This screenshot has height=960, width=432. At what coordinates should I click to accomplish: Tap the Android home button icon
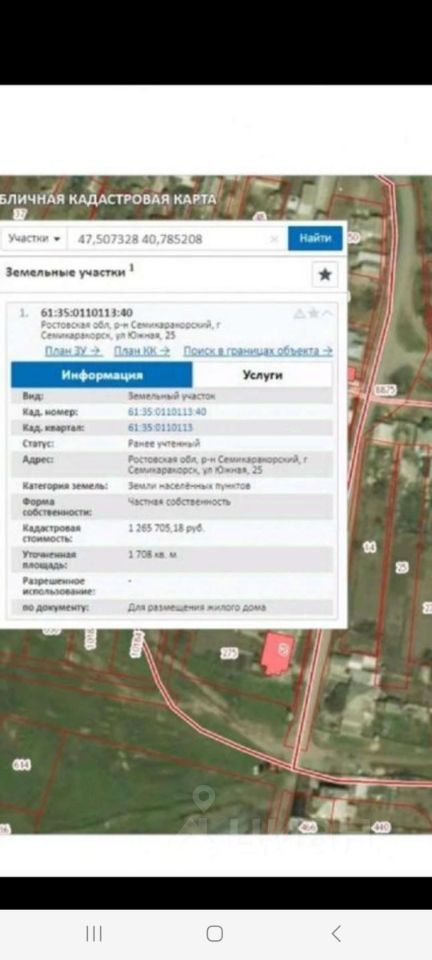[x=215, y=934]
